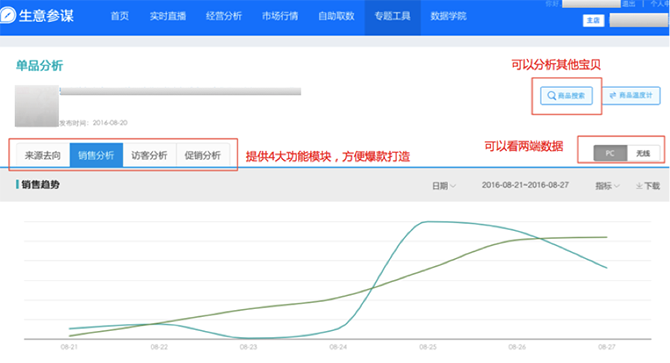Image resolution: width=670 pixels, height=363 pixels.
Task: Click the date range 2016-08-21~2016-08-27
Action: pyautogui.click(x=525, y=185)
